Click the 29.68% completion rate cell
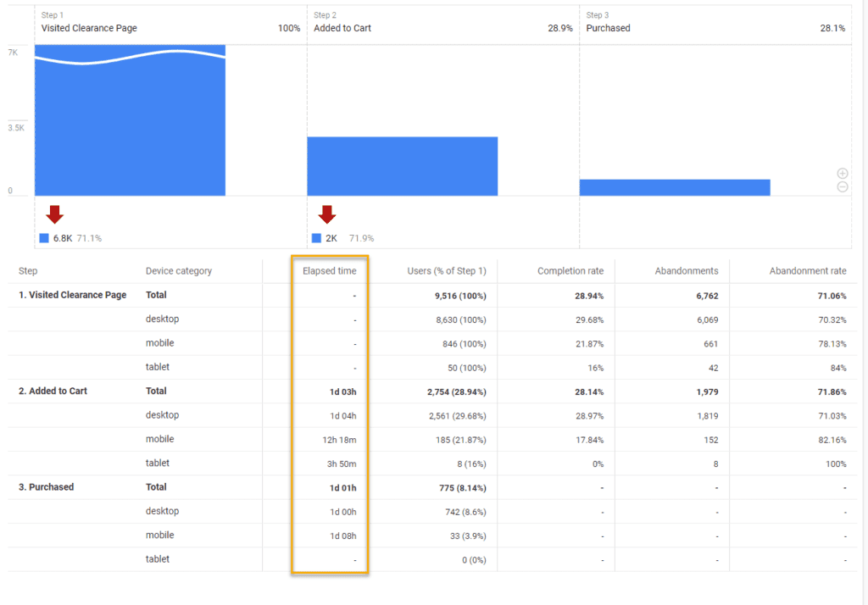 pos(590,320)
